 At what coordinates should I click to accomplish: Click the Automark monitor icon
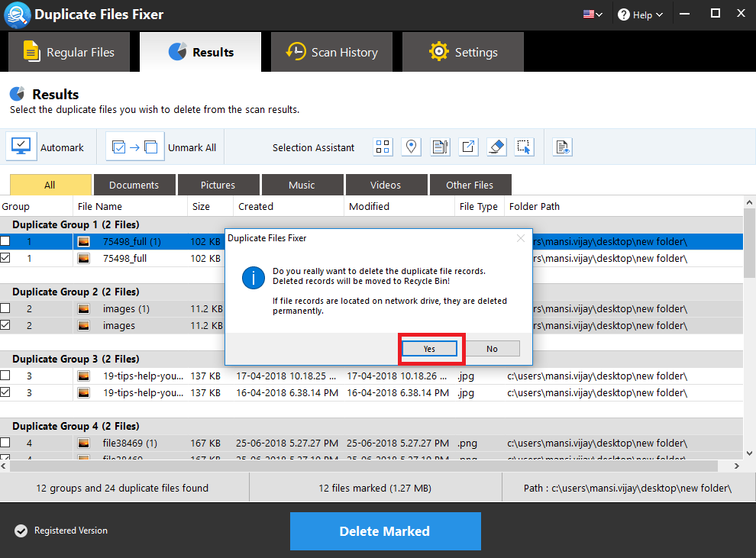pos(21,147)
